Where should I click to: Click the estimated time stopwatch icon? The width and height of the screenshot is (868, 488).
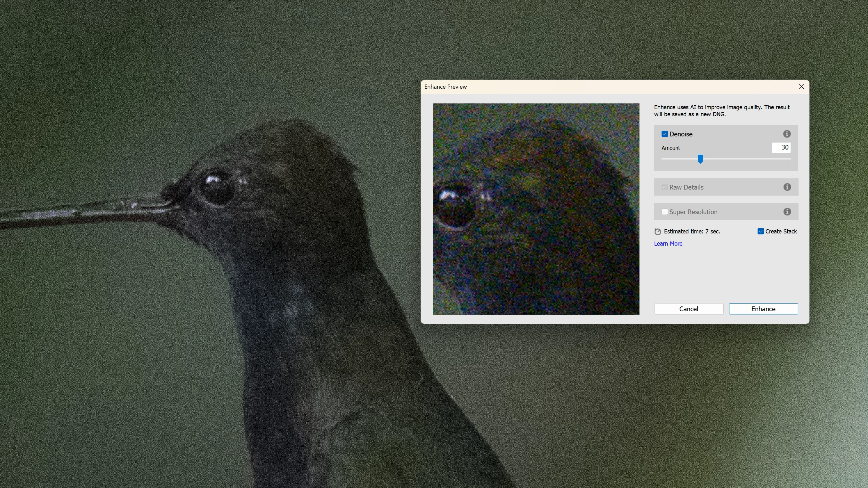pyautogui.click(x=657, y=232)
